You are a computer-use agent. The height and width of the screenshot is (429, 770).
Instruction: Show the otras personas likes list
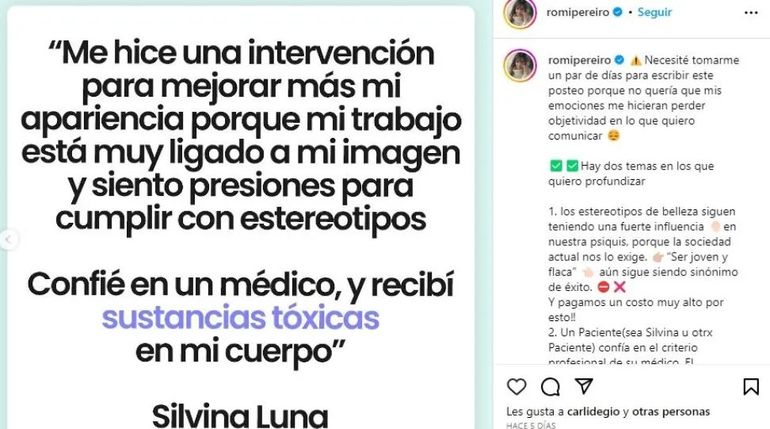(671, 411)
